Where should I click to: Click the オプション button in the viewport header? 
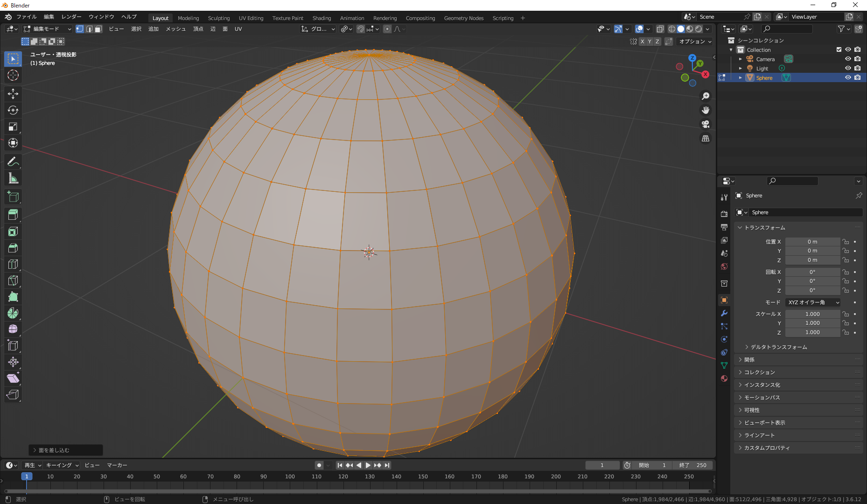695,42
